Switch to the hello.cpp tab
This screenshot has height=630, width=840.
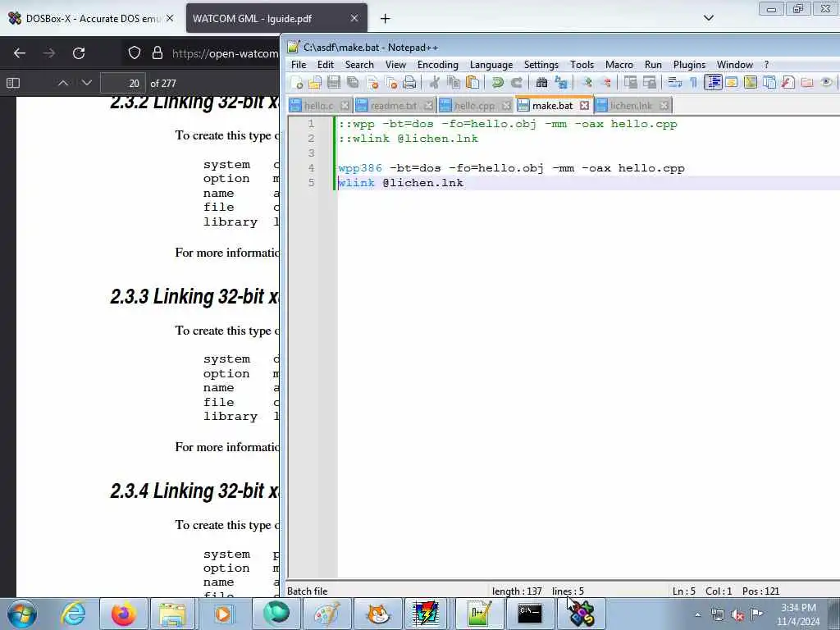click(x=474, y=106)
